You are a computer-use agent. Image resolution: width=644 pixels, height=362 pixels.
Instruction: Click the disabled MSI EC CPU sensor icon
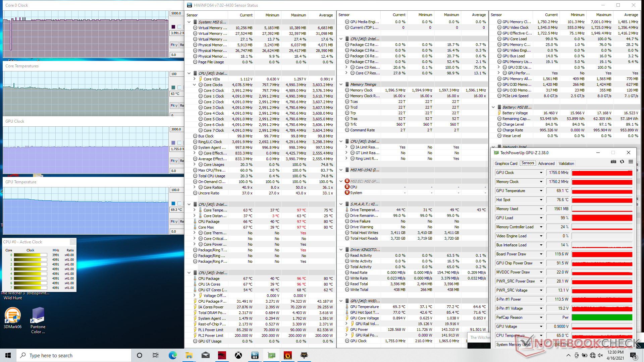tap(347, 187)
